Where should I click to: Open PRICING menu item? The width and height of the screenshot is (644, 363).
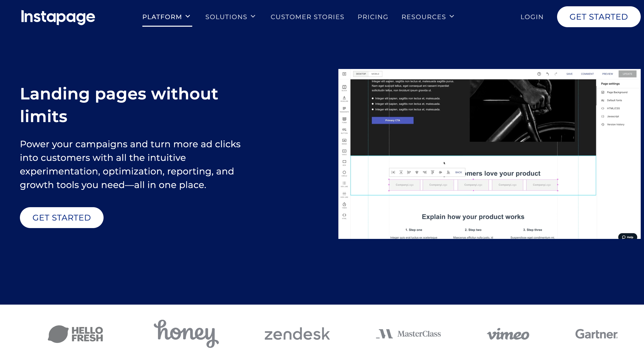[x=373, y=17]
